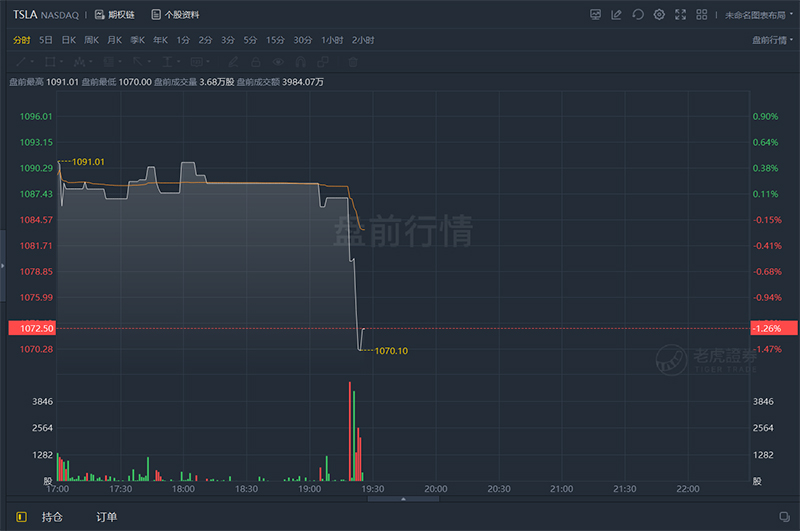
Task: Switch to the 日K daily candlestick tab
Action: click(69, 40)
